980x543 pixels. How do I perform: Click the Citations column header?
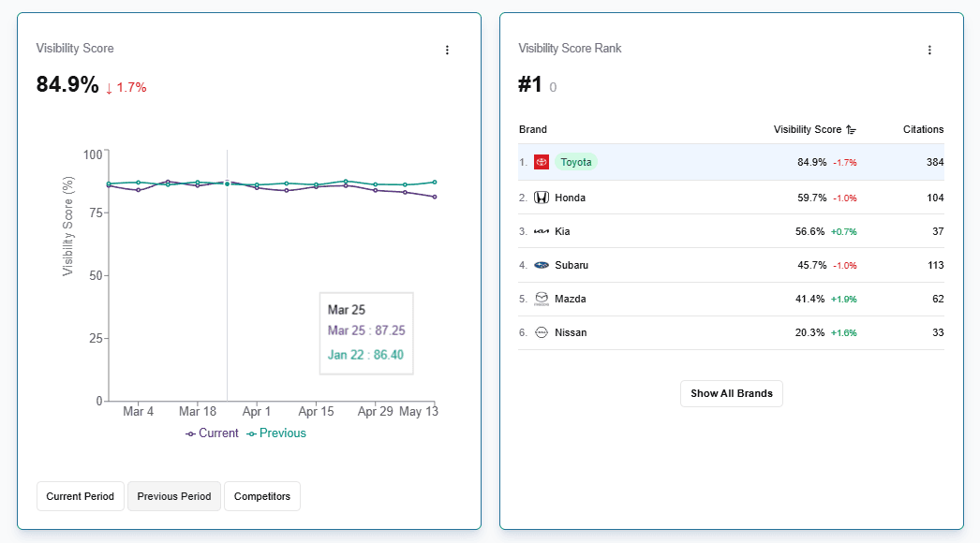[x=923, y=129]
